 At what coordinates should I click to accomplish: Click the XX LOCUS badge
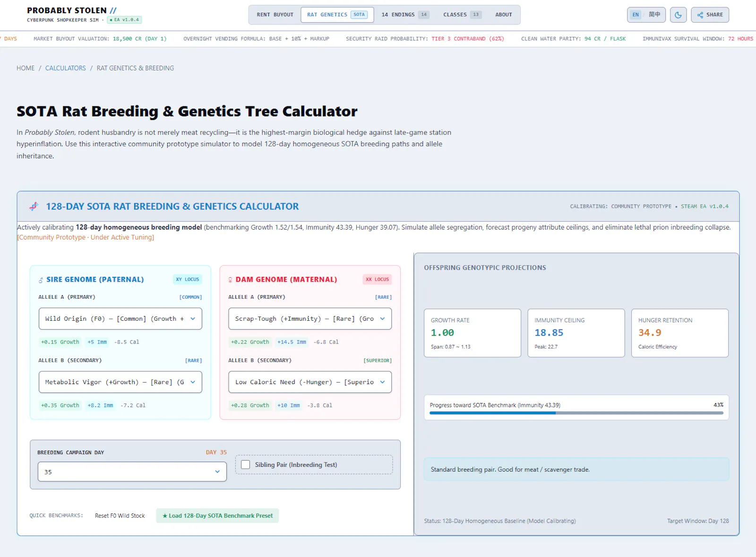377,279
